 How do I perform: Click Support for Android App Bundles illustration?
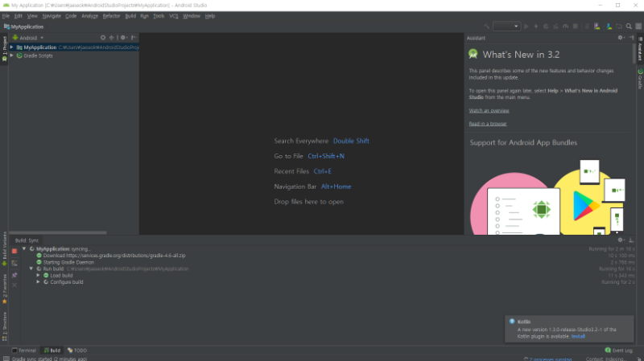point(547,197)
